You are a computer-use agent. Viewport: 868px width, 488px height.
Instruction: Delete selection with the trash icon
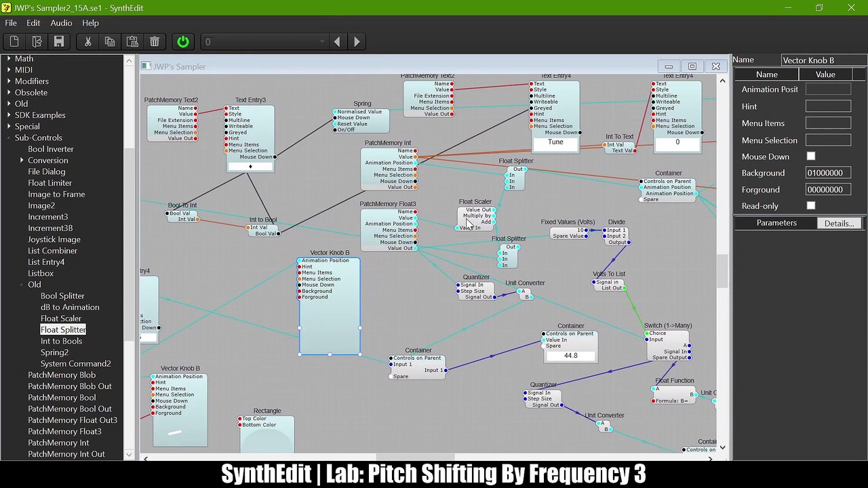[155, 42]
